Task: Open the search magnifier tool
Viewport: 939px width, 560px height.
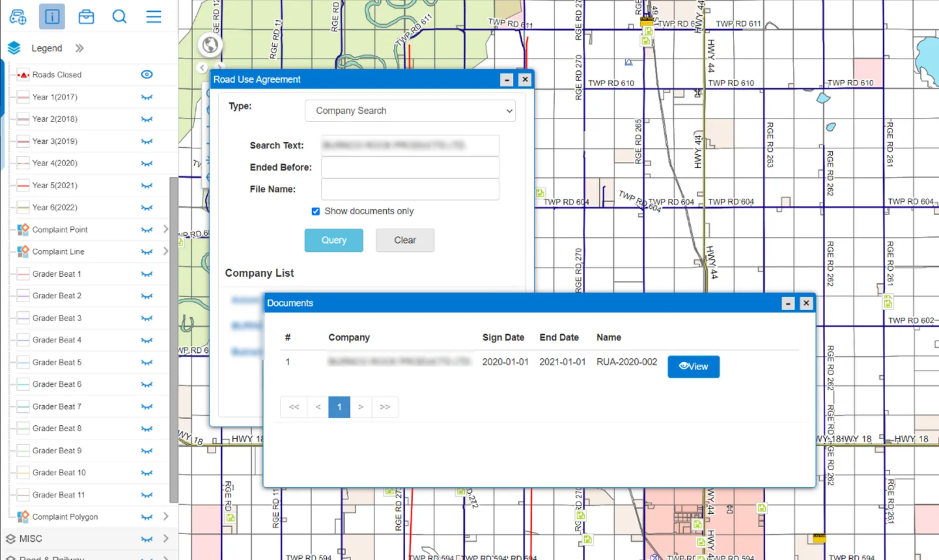Action: click(x=120, y=16)
